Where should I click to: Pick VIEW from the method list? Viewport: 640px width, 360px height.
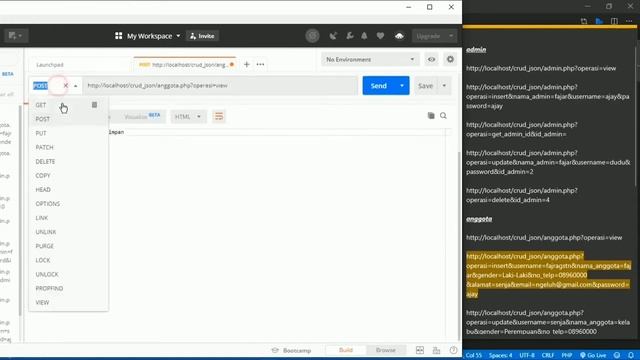coord(42,302)
